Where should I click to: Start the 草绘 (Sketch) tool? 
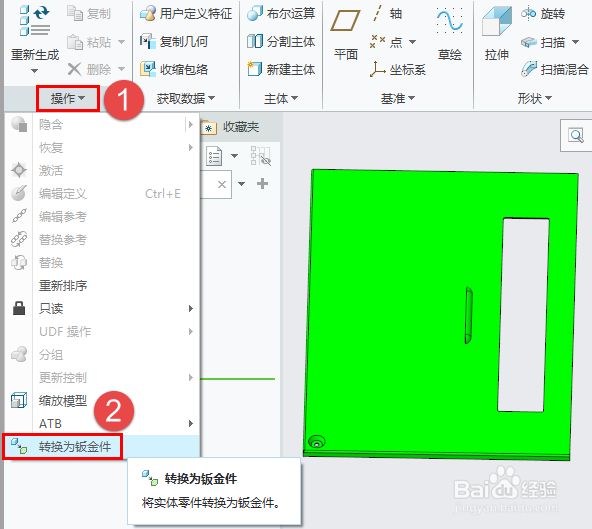click(449, 34)
